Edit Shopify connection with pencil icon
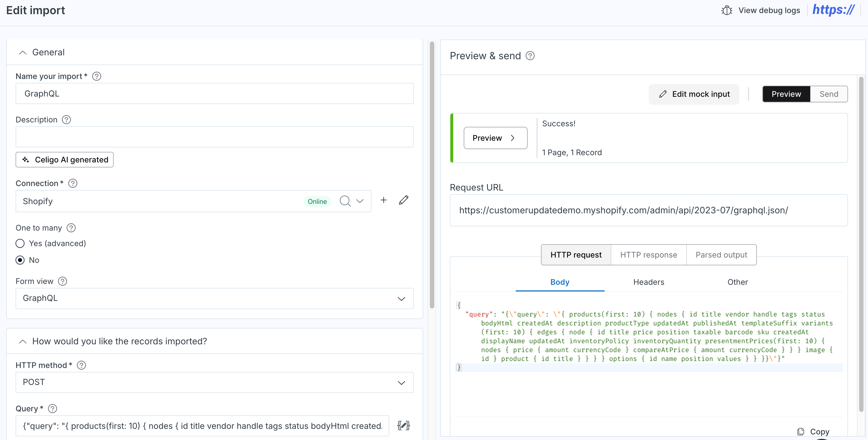This screenshot has width=868, height=440. 404,200
